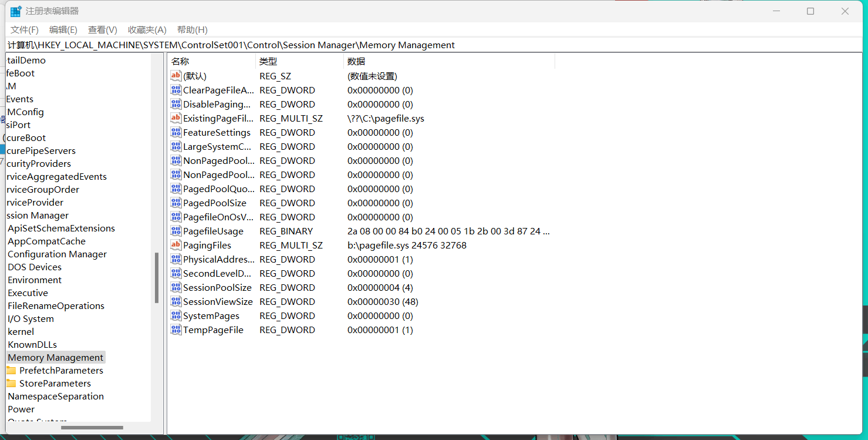Click the SystemPages DWORD icon
Image resolution: width=868 pixels, height=440 pixels.
click(x=176, y=315)
